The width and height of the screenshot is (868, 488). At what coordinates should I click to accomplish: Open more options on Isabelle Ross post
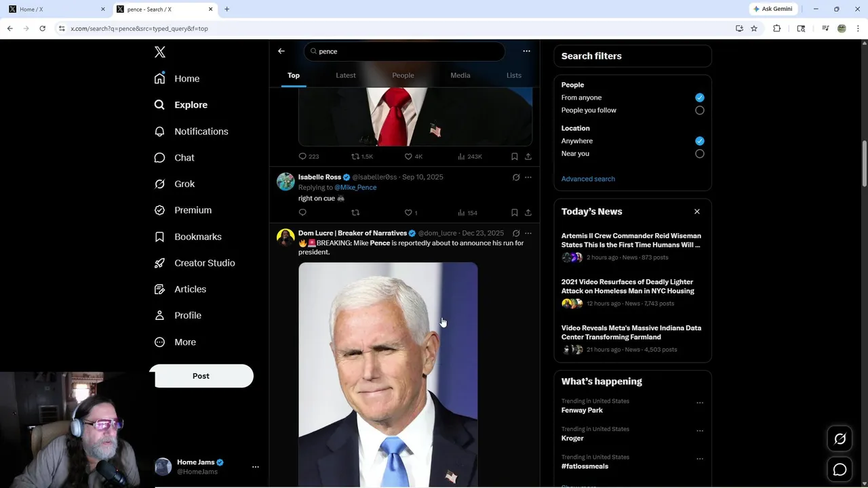[528, 178]
